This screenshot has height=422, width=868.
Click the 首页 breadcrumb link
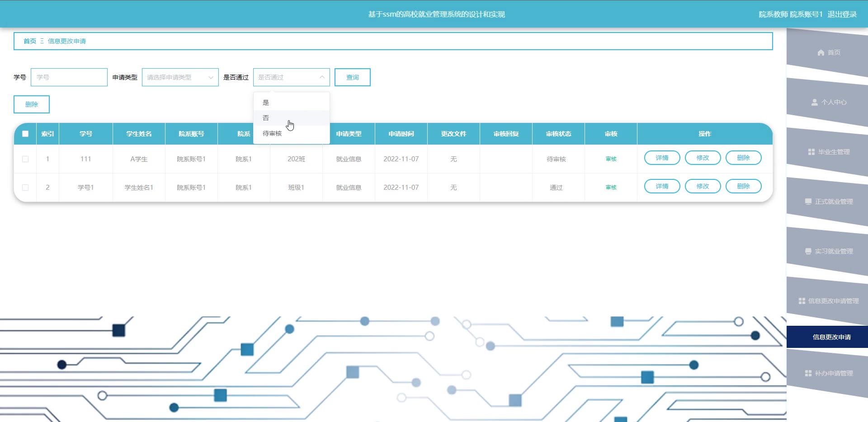[30, 41]
